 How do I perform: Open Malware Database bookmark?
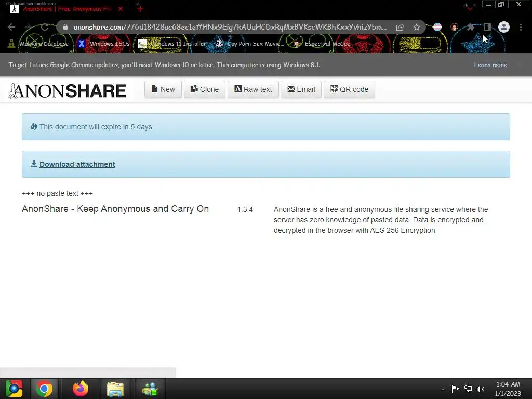[38, 44]
